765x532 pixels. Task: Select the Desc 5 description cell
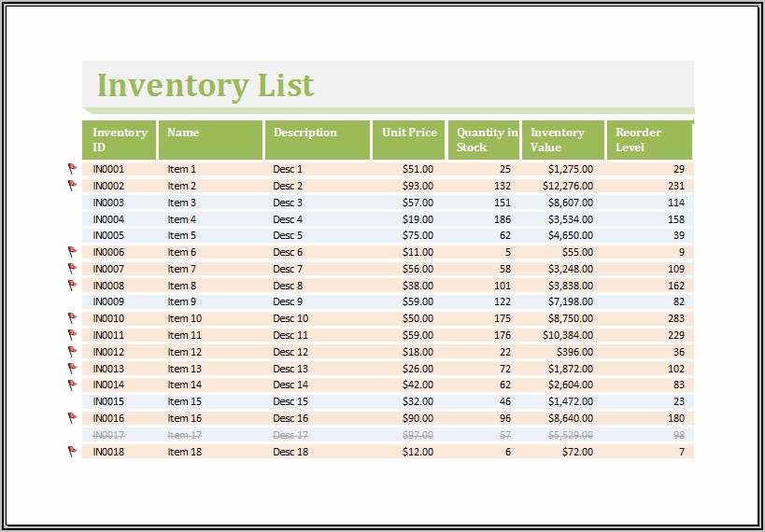click(288, 235)
